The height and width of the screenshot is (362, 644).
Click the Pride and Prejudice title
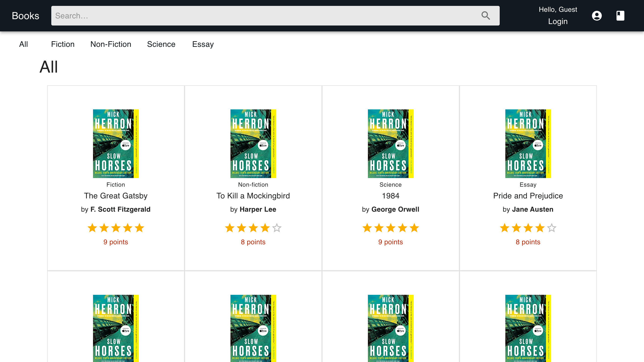[528, 196]
